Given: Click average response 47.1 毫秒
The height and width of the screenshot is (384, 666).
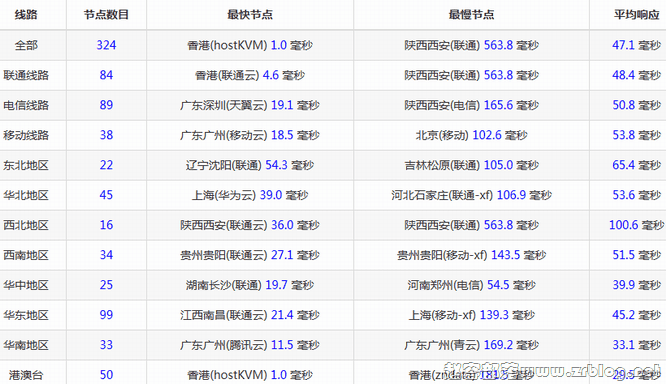Looking at the screenshot, I should (x=636, y=45).
